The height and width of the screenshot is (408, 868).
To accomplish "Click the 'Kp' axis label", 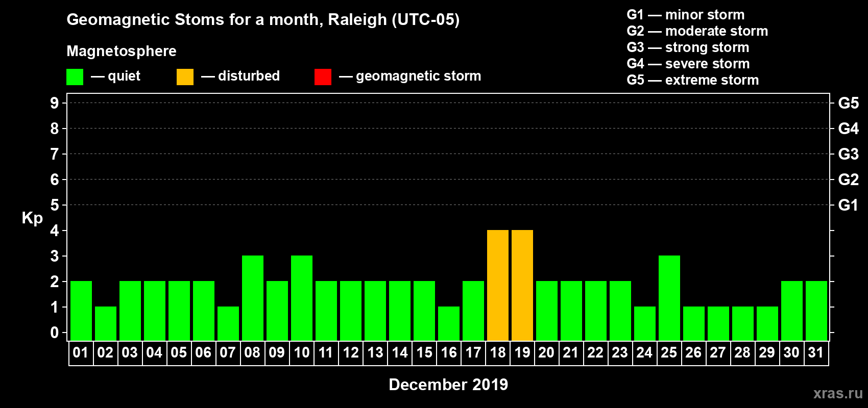I will (32, 218).
